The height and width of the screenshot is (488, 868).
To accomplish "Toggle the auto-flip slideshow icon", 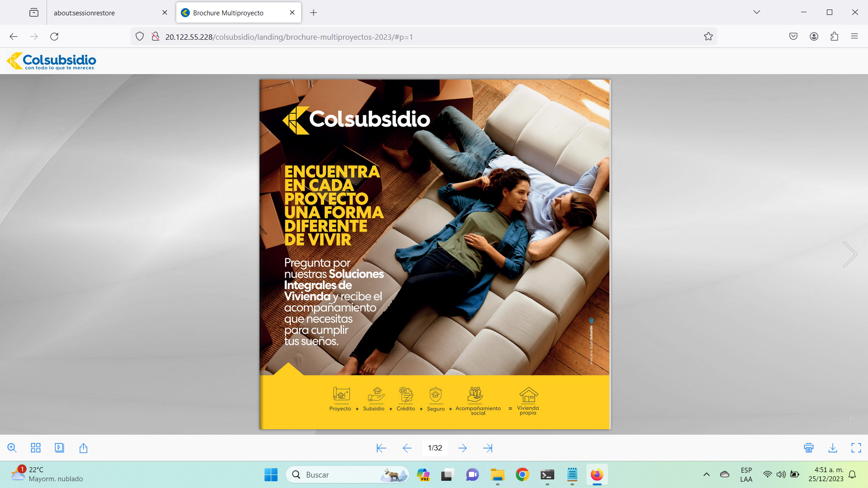I will click(x=59, y=448).
